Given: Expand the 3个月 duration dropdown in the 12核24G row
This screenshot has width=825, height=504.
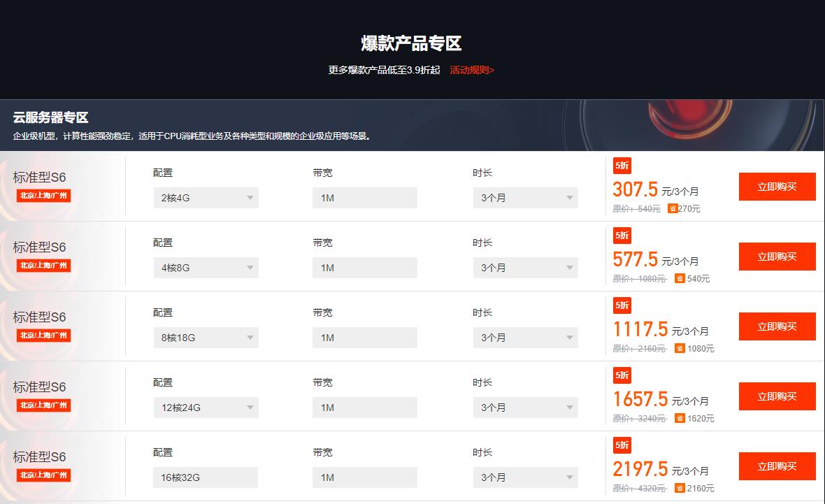Looking at the screenshot, I should click(x=525, y=408).
